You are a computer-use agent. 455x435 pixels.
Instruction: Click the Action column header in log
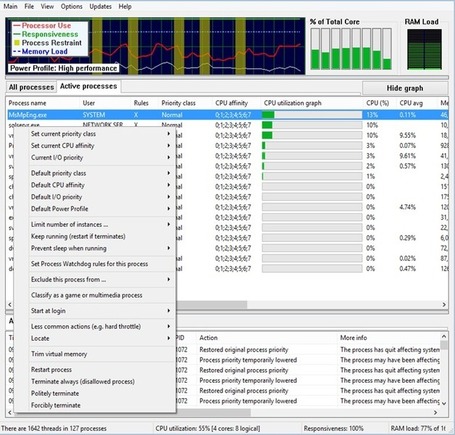[x=208, y=338]
